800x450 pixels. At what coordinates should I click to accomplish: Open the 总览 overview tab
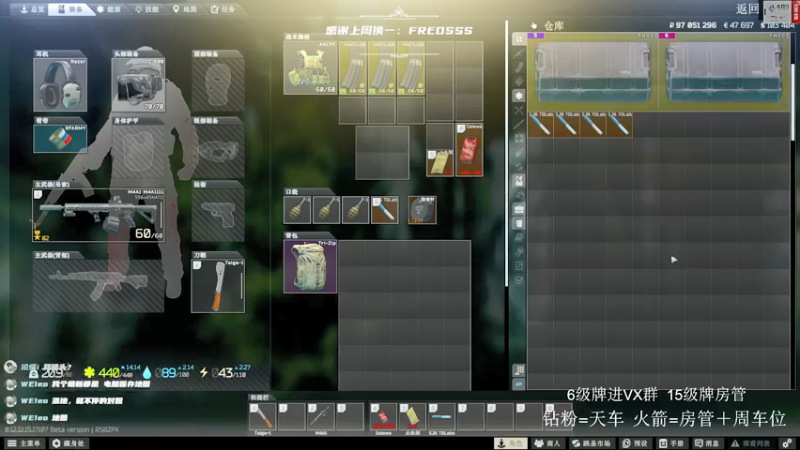(31, 9)
